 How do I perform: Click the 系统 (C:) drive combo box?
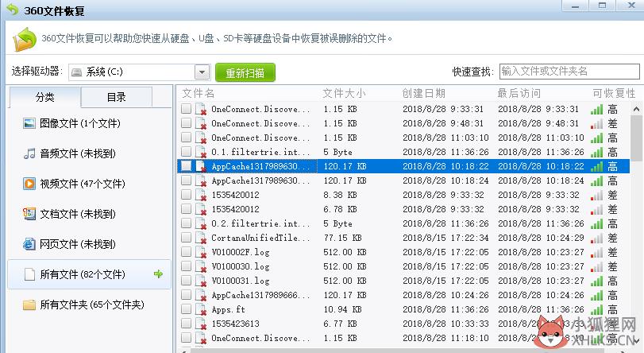point(139,72)
